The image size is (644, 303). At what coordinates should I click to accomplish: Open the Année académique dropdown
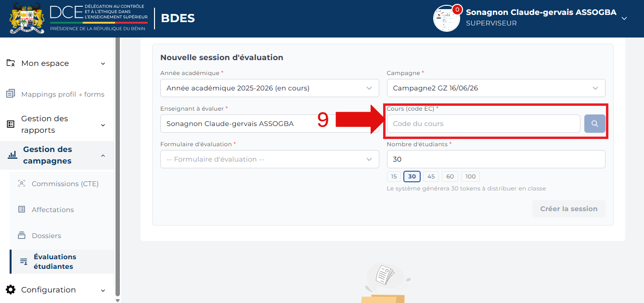point(270,88)
